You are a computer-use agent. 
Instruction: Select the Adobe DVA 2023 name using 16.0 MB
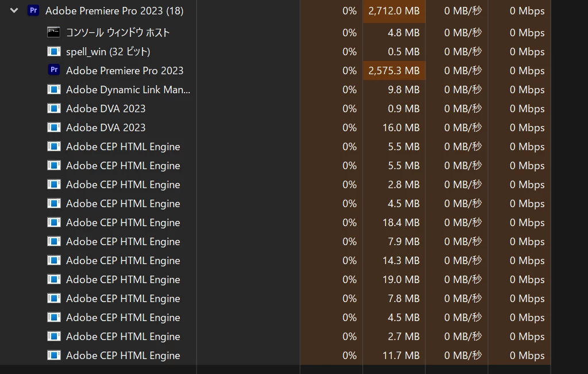click(x=106, y=128)
